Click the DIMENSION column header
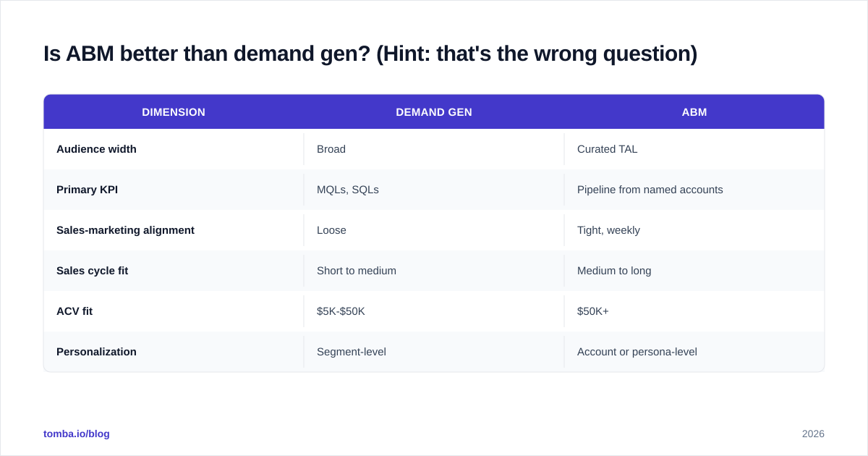868x456 pixels. pyautogui.click(x=174, y=112)
